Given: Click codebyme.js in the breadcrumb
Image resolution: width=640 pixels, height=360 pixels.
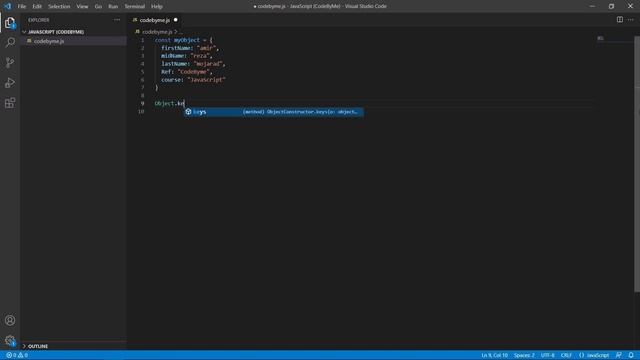Looking at the screenshot, I should 157,31.
